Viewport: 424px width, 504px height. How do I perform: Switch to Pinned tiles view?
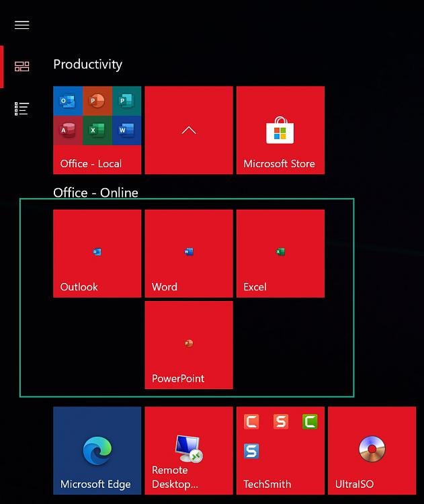pyautogui.click(x=22, y=67)
